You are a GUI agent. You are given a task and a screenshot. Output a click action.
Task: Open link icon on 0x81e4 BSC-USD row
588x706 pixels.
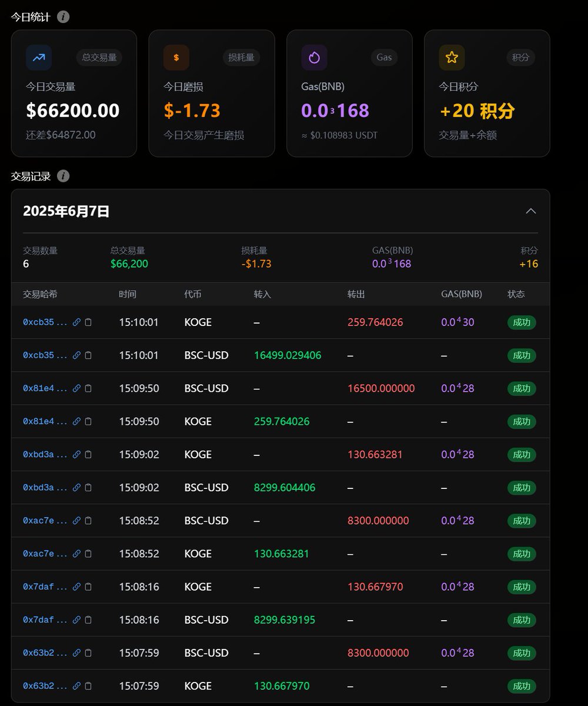pos(76,388)
